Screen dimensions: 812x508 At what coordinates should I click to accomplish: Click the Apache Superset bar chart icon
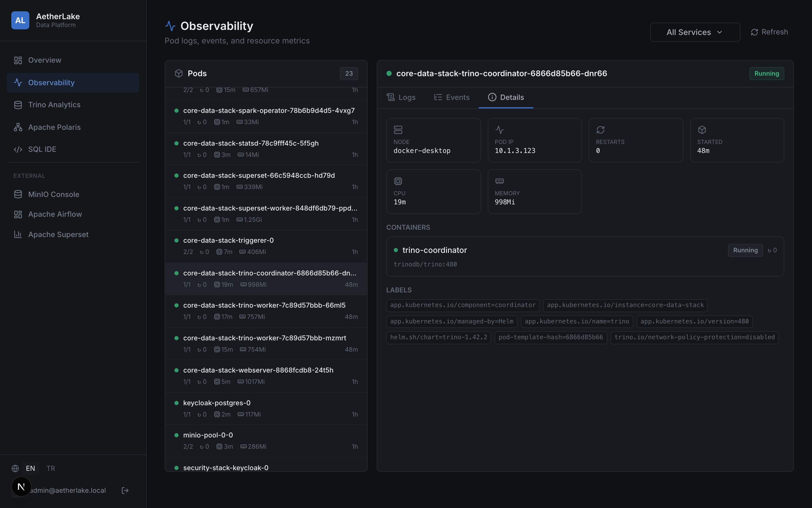[x=18, y=235]
